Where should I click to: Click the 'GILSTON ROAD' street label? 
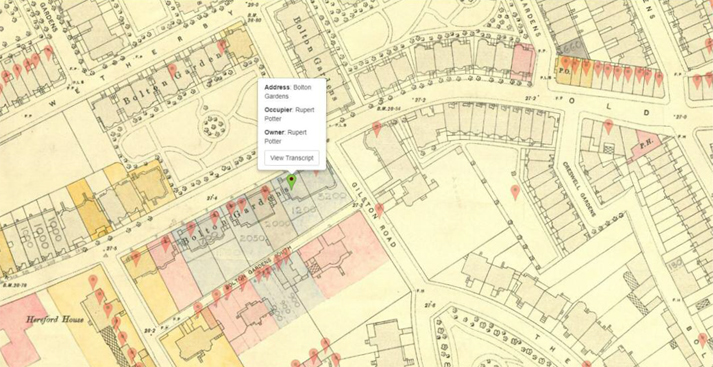coord(374,215)
